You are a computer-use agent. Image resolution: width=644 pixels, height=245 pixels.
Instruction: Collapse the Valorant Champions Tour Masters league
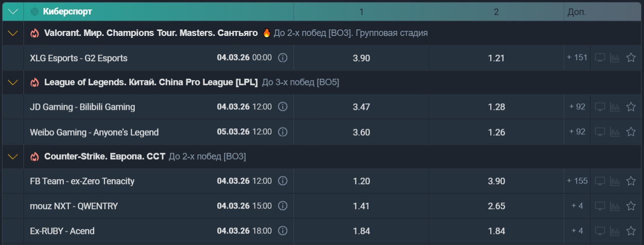point(13,33)
